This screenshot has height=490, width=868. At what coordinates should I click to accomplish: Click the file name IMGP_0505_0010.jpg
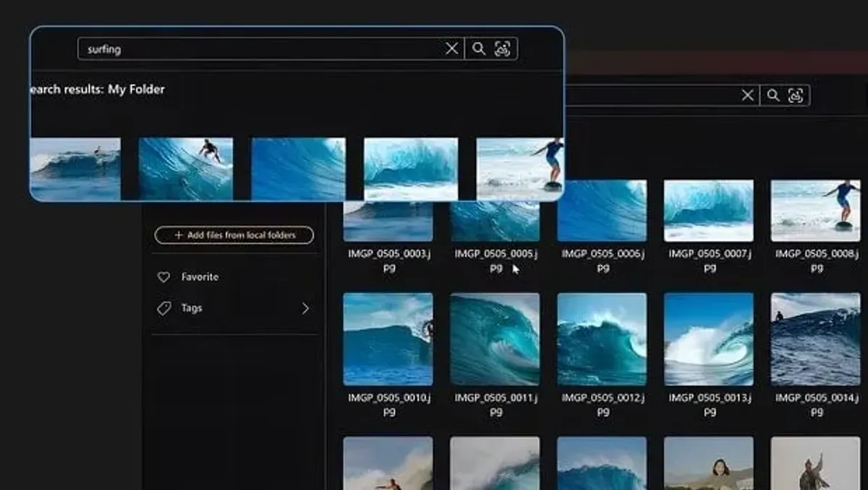pos(388,405)
